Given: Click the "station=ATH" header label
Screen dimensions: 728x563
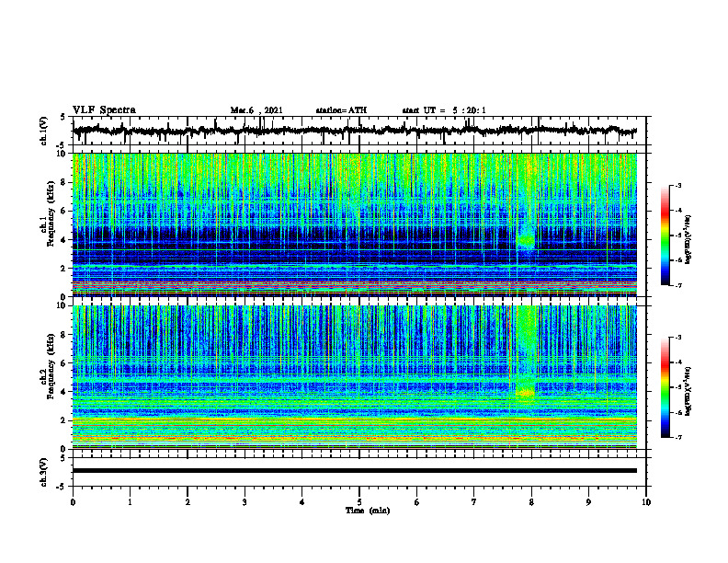Looking at the screenshot, I should tap(341, 110).
